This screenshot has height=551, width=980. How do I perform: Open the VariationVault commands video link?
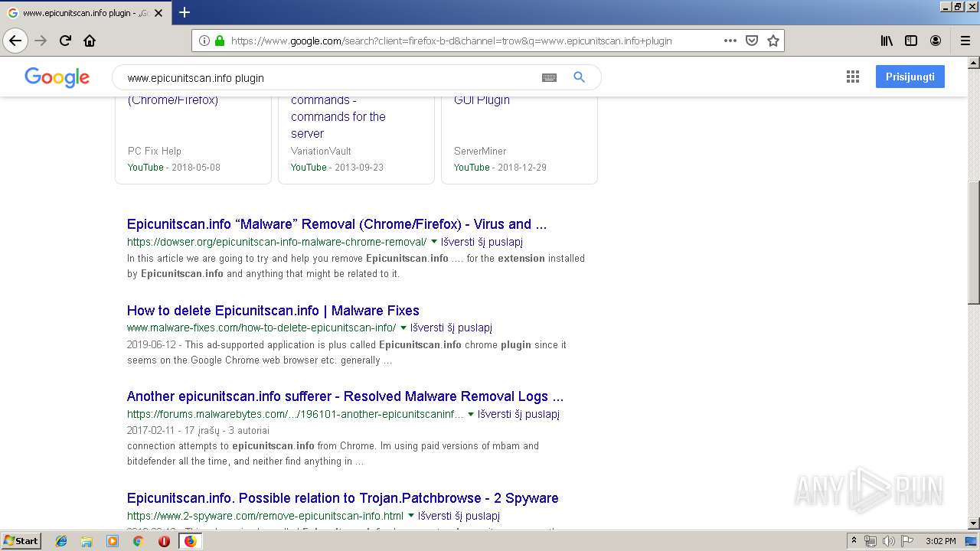[x=338, y=116]
